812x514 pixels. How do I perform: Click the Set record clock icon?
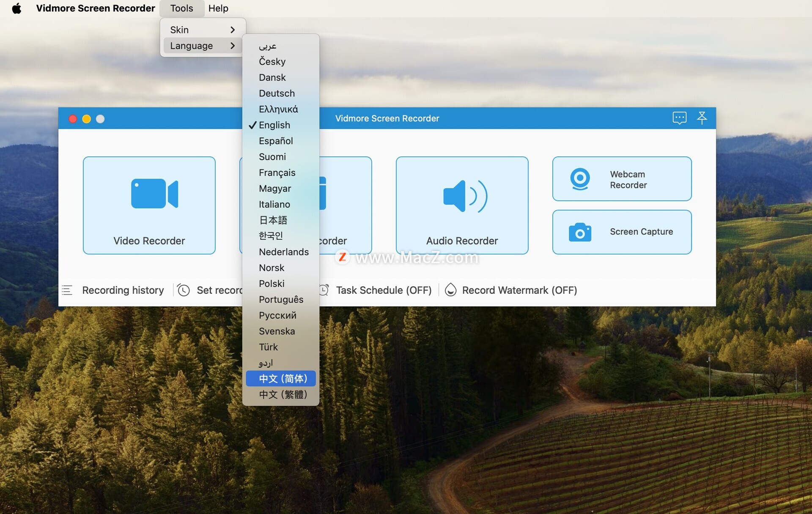tap(183, 290)
